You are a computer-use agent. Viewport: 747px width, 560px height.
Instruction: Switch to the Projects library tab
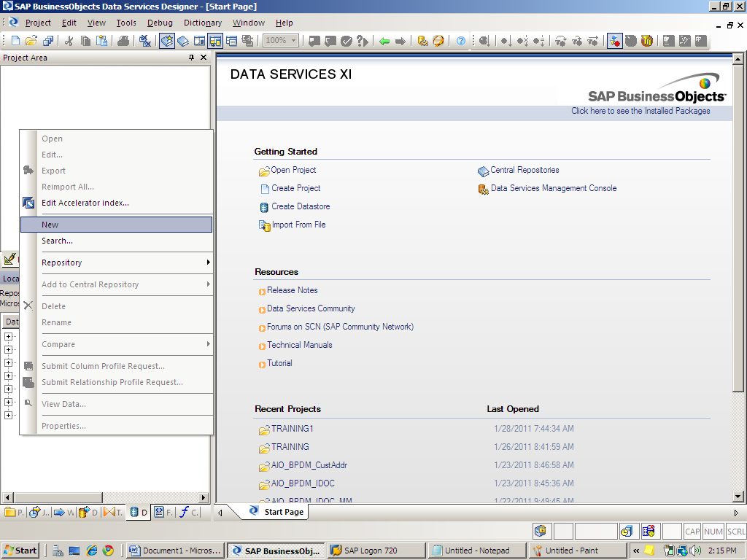click(x=13, y=513)
